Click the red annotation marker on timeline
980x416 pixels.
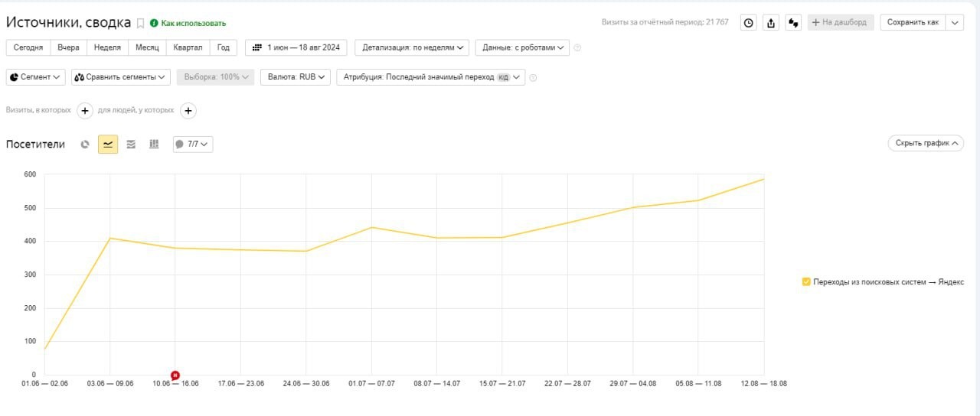175,375
